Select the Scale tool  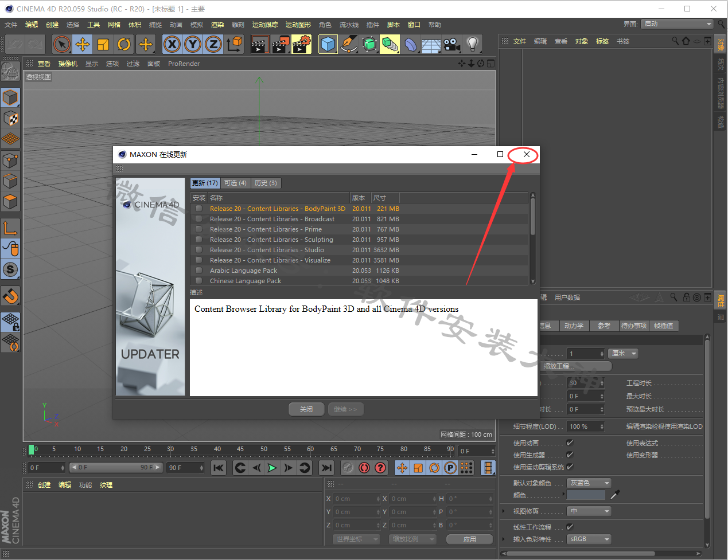(103, 44)
